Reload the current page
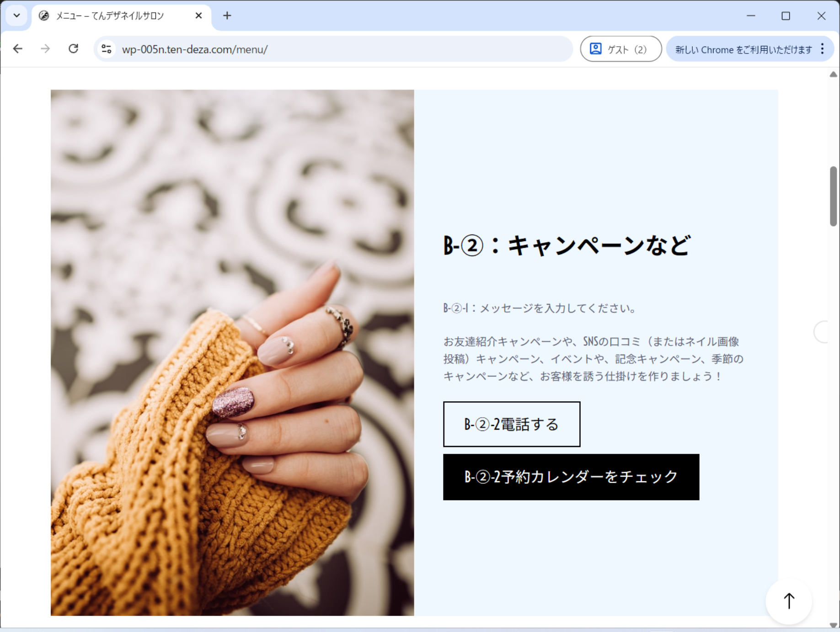The image size is (840, 632). click(73, 49)
